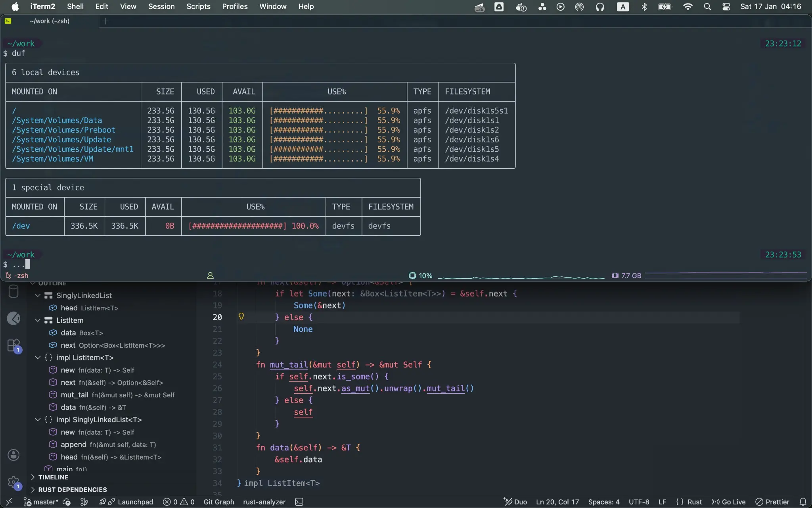
Task: Change the LF end of line sequence
Action: (x=662, y=502)
